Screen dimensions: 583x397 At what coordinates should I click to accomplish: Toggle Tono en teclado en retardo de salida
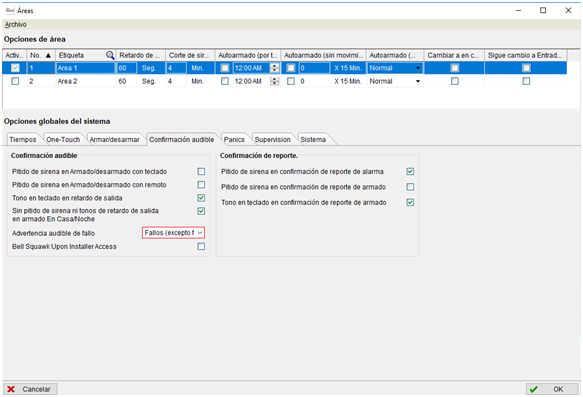[201, 198]
